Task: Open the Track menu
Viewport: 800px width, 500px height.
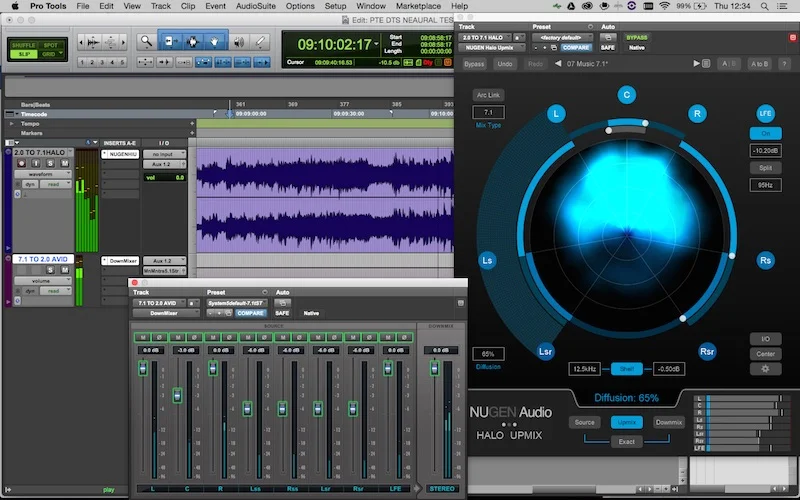Action: coord(161,6)
